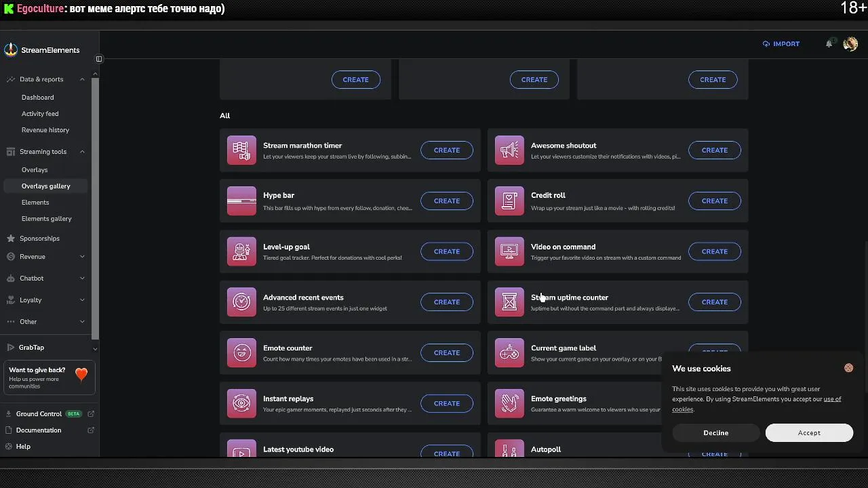Click the Ground Control external link icon
Viewport: 868px width, 488px height.
coord(91,413)
